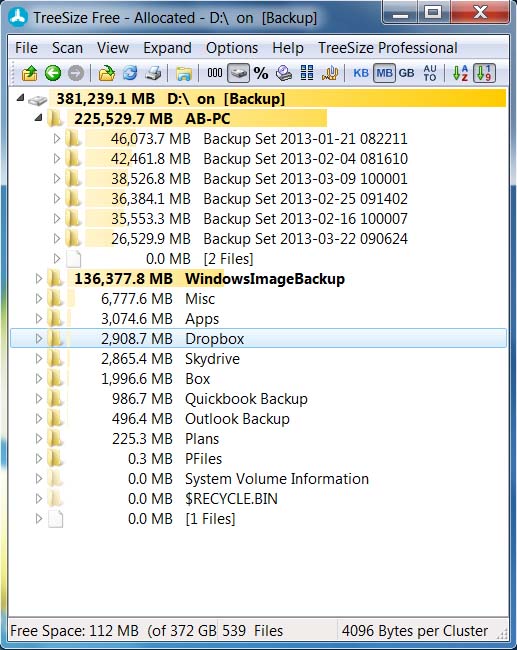The image size is (517, 650).
Task: Click the WindowsImageBackup folder icon
Action: 55,278
